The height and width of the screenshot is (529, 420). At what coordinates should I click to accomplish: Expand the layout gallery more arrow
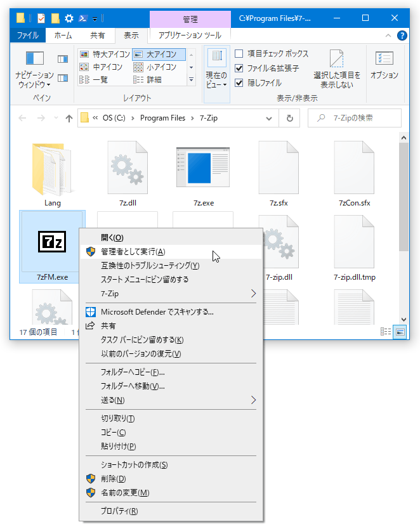[191, 80]
